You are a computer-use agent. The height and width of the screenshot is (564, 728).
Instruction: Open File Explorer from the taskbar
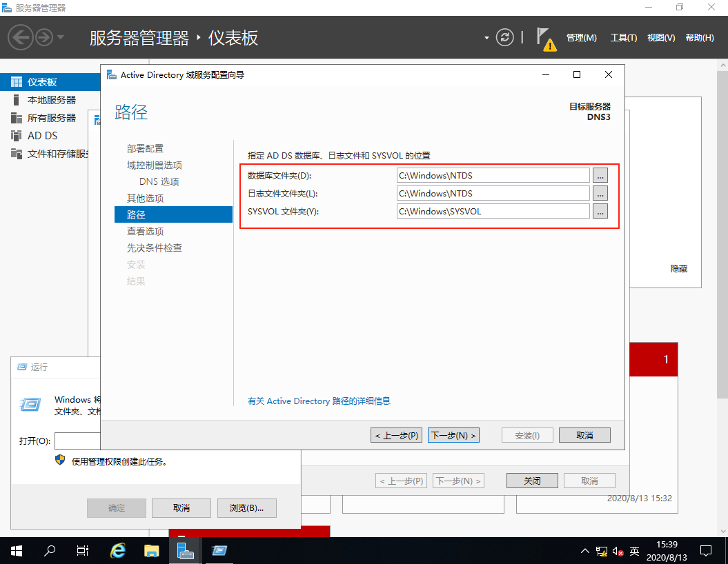coord(151,550)
